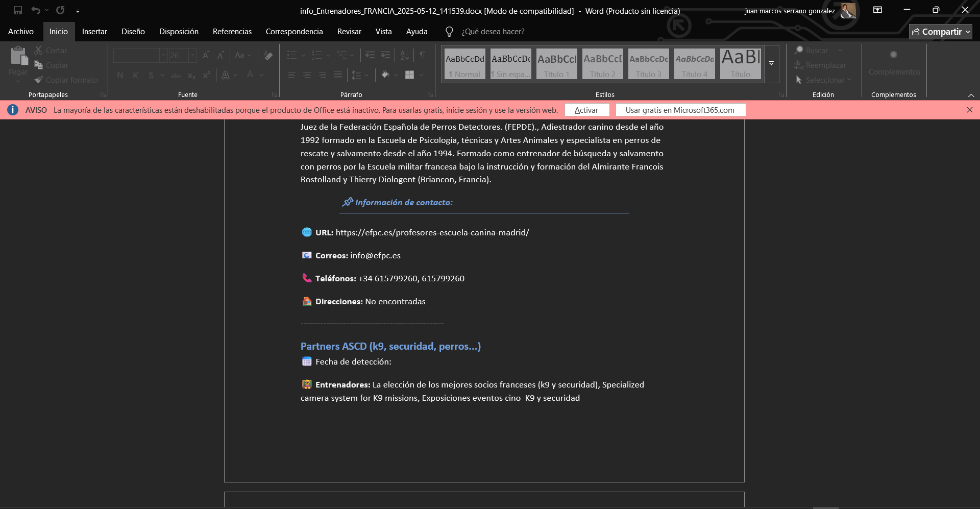Viewport: 980px width, 509px height.
Task: Expand the Estilos gallery
Action: (772, 64)
